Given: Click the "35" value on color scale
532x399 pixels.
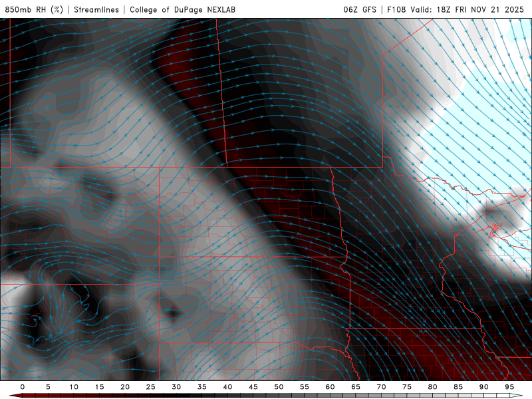Looking at the screenshot, I should click(x=202, y=387).
